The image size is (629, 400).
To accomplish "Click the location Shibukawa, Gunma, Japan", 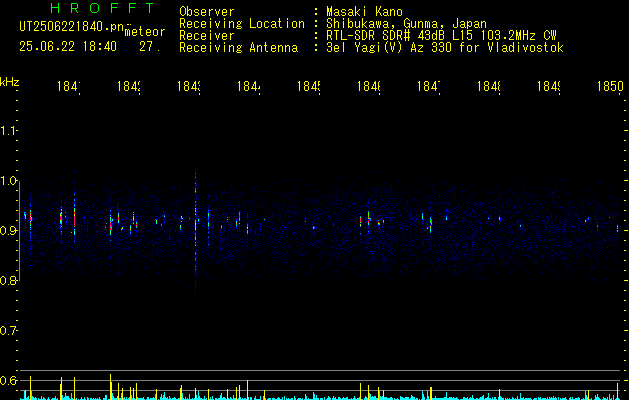I will coord(406,24).
